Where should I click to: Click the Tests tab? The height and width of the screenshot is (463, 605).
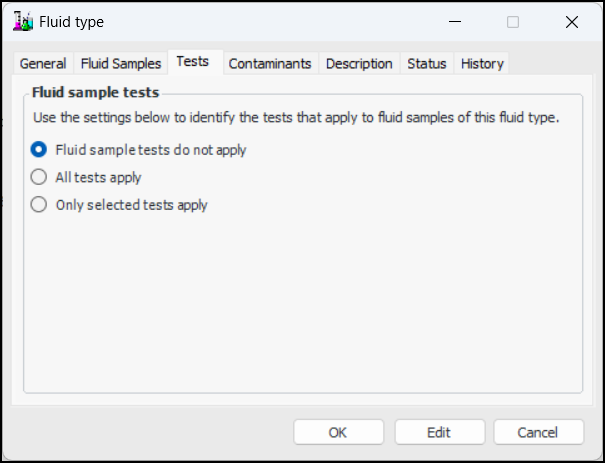[x=193, y=62]
